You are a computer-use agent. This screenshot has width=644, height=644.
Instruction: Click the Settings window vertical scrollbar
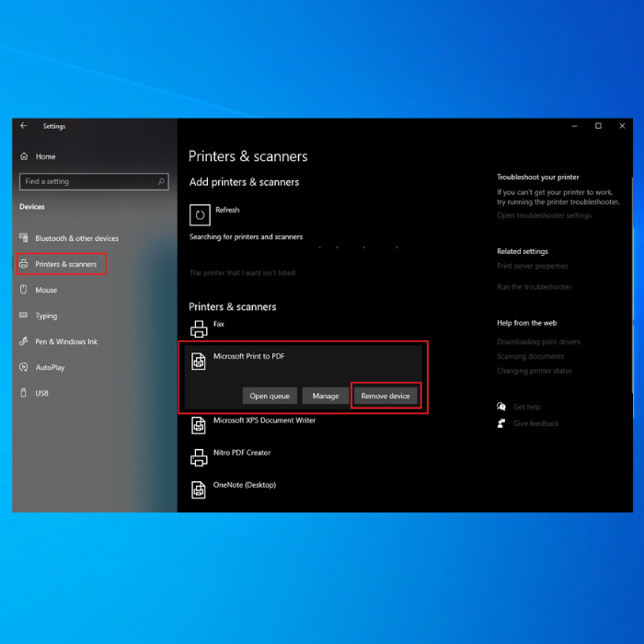click(632, 285)
